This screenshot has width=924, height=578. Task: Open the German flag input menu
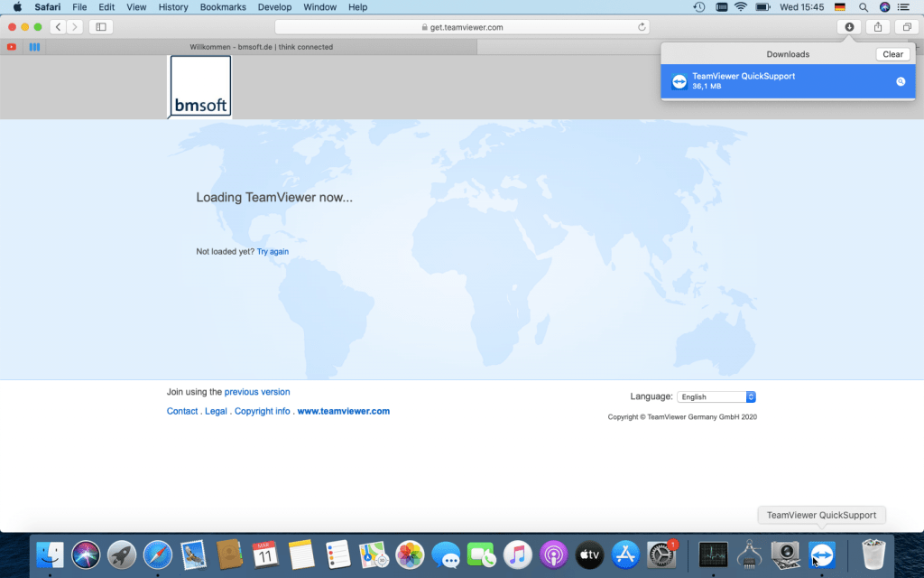(840, 7)
